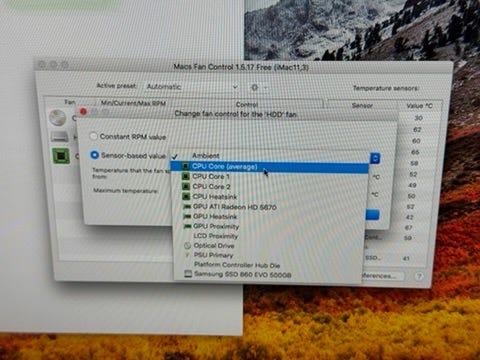
Task: Click the Fan column header
Action: (x=70, y=102)
